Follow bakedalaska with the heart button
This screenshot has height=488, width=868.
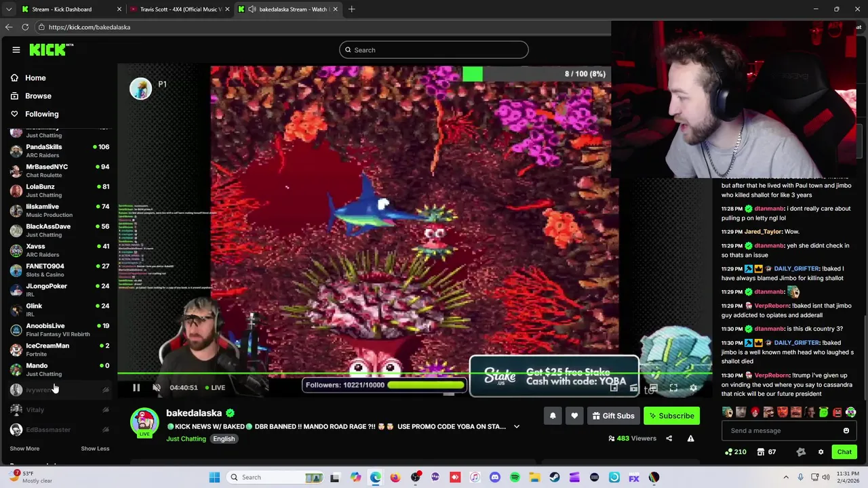pyautogui.click(x=574, y=415)
